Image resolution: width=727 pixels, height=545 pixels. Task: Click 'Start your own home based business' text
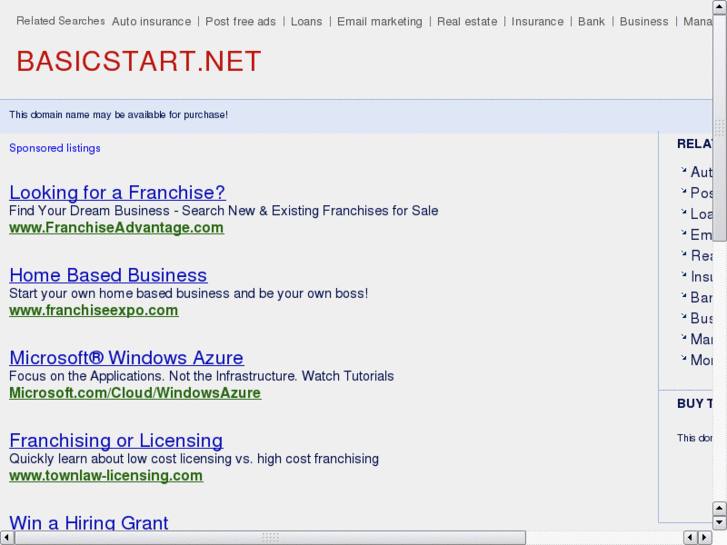(x=189, y=293)
